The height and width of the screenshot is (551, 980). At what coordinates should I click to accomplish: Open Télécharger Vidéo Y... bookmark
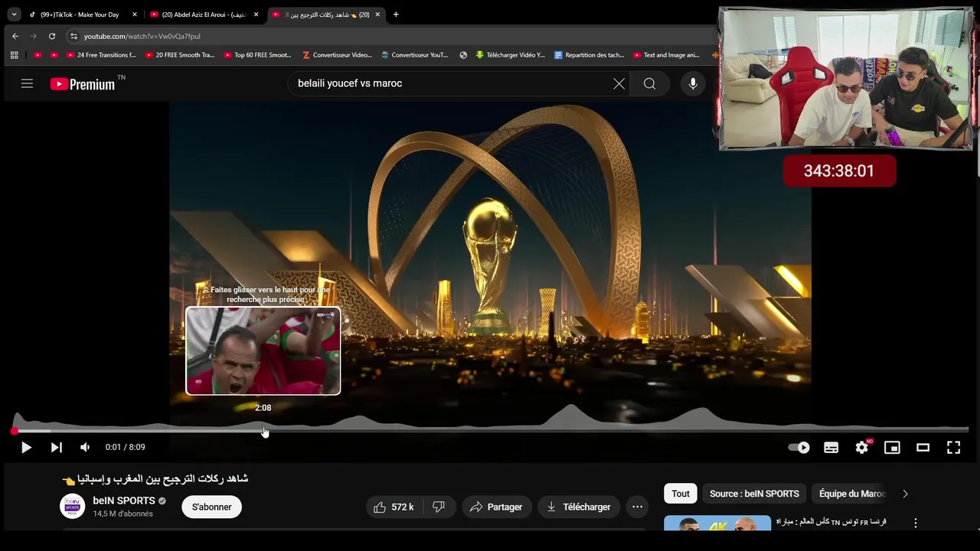[x=511, y=55]
